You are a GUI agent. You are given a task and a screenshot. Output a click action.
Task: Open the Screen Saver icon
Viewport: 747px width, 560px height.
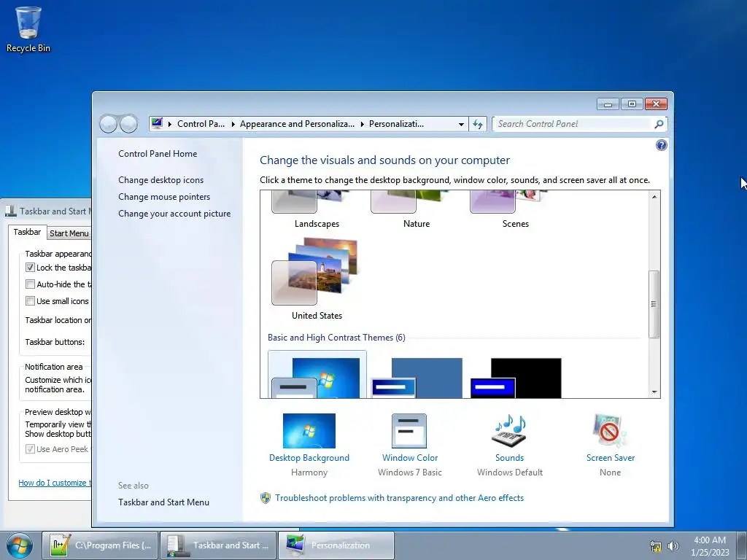[610, 430]
